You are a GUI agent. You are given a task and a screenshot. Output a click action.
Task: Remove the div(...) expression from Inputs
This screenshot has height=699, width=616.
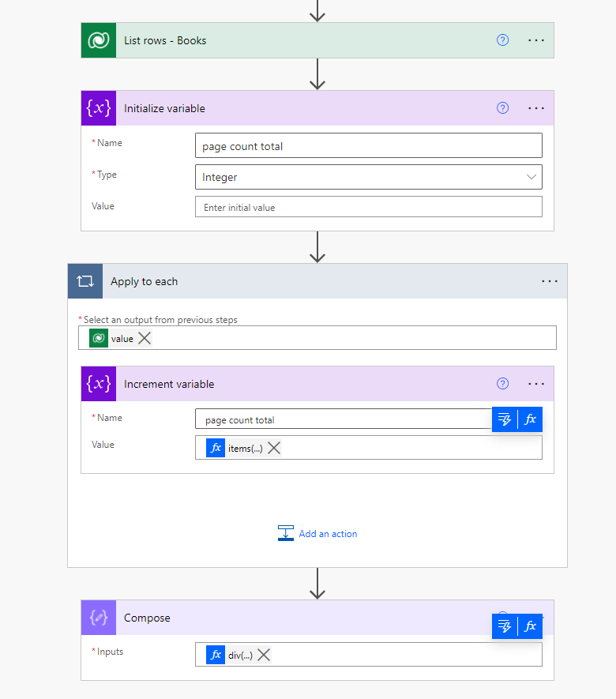[x=264, y=655]
